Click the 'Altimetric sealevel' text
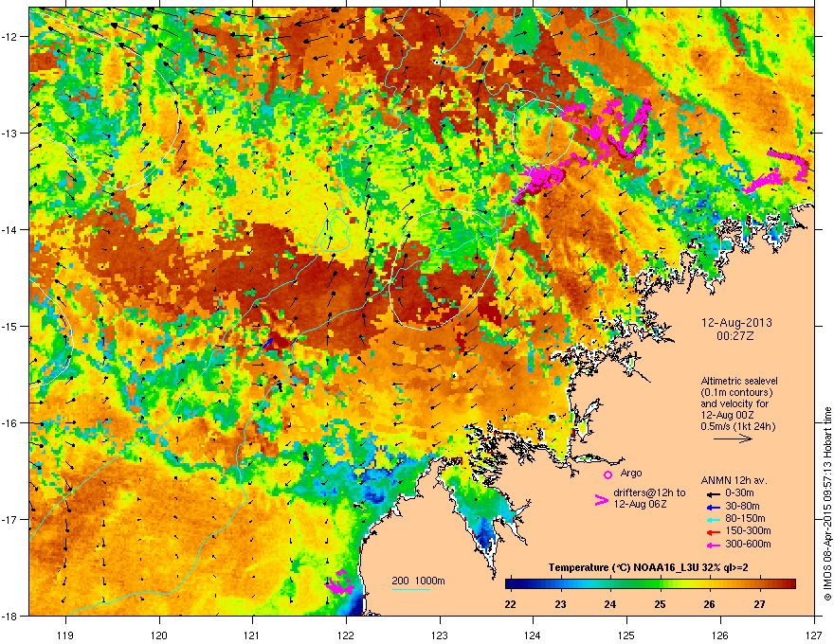This screenshot has width=834, height=644. point(739,381)
